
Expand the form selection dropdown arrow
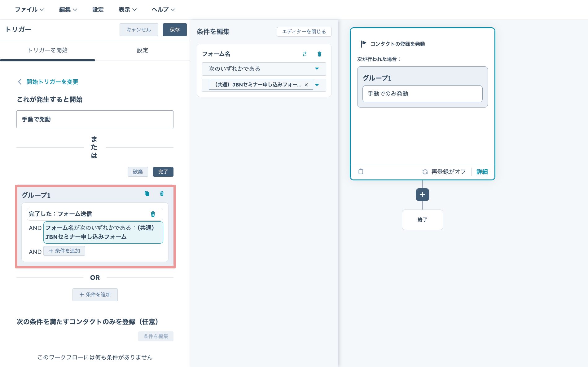click(317, 85)
